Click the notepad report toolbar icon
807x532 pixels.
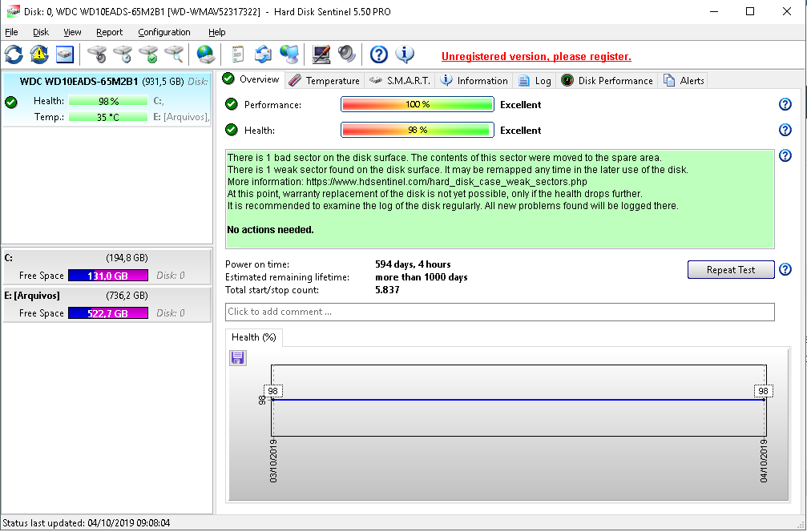237,54
